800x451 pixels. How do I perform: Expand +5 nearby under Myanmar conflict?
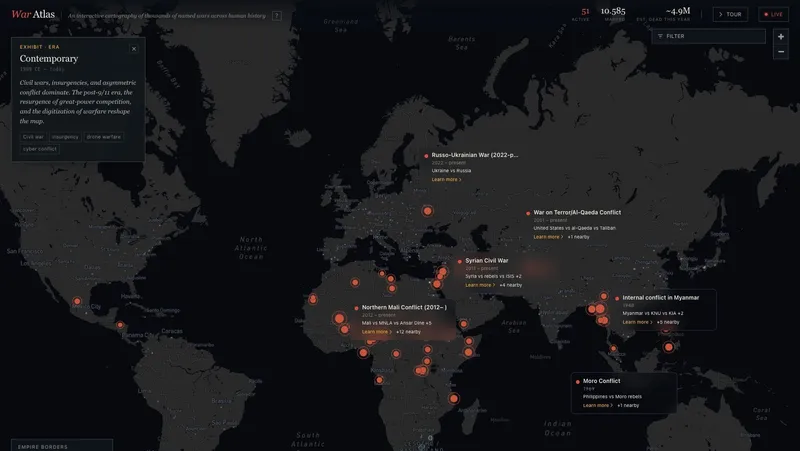[x=668, y=322]
